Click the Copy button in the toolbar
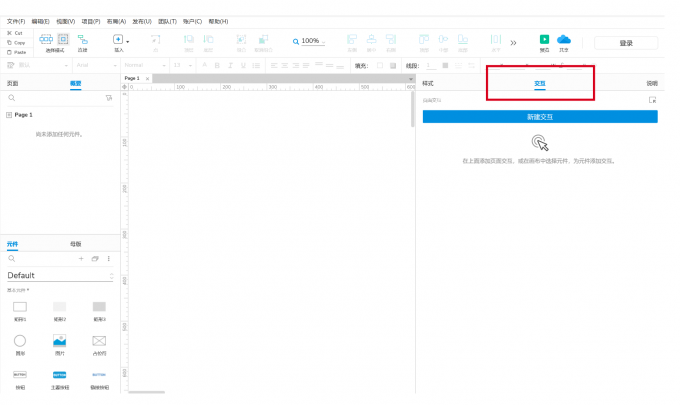Image resolution: width=680 pixels, height=405 pixels. (16, 42)
